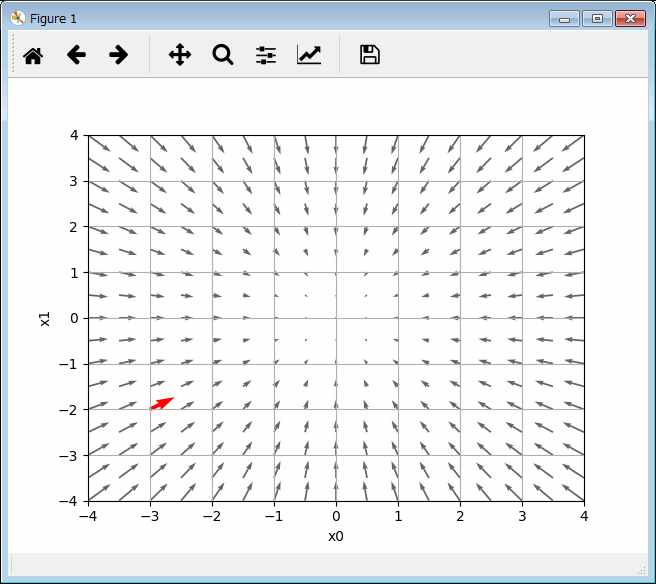This screenshot has height=584, width=656.
Task: Click the matplotlib icon in the title bar
Action: 17,18
